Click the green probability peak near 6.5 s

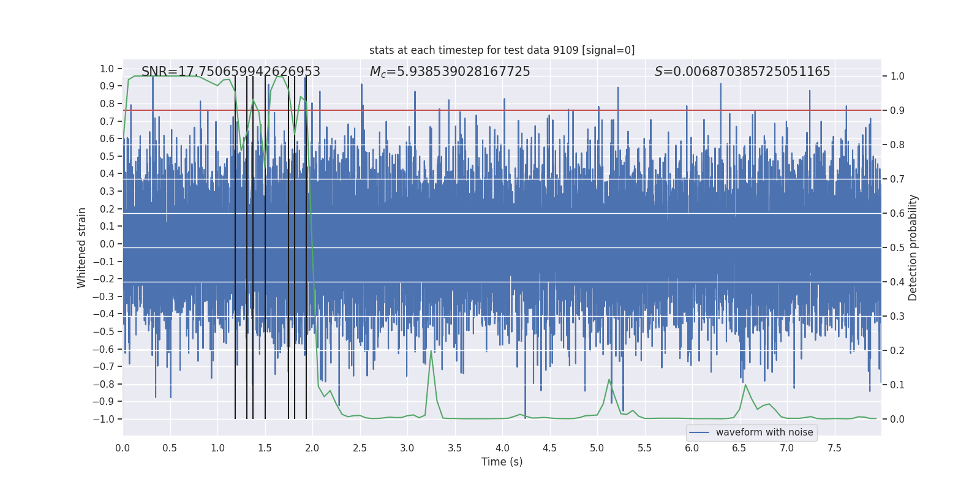(x=745, y=385)
